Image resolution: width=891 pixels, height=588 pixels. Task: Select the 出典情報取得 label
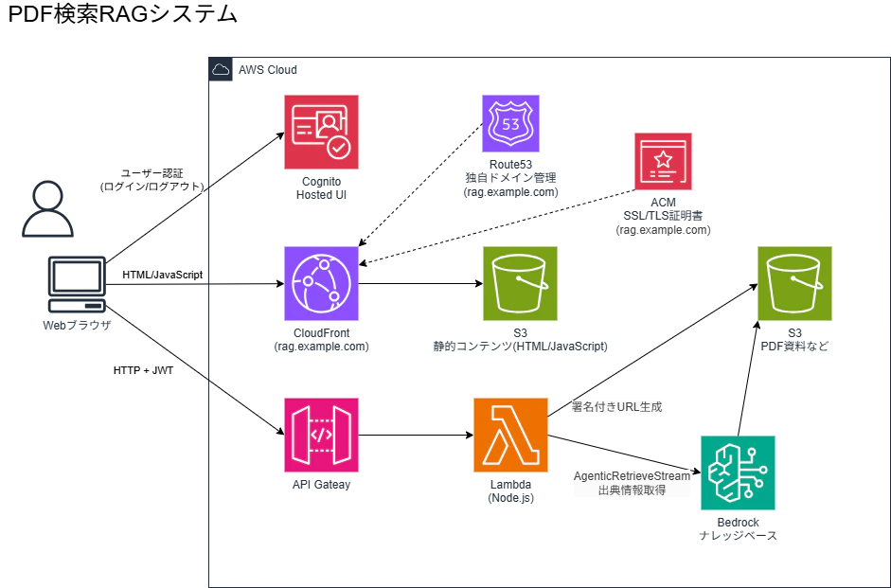(x=632, y=490)
